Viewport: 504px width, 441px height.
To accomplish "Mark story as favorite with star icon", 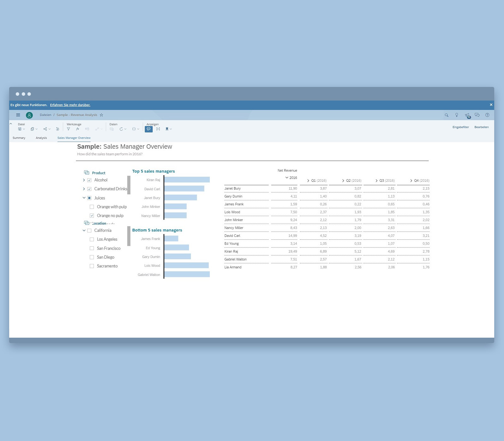I will click(x=101, y=115).
